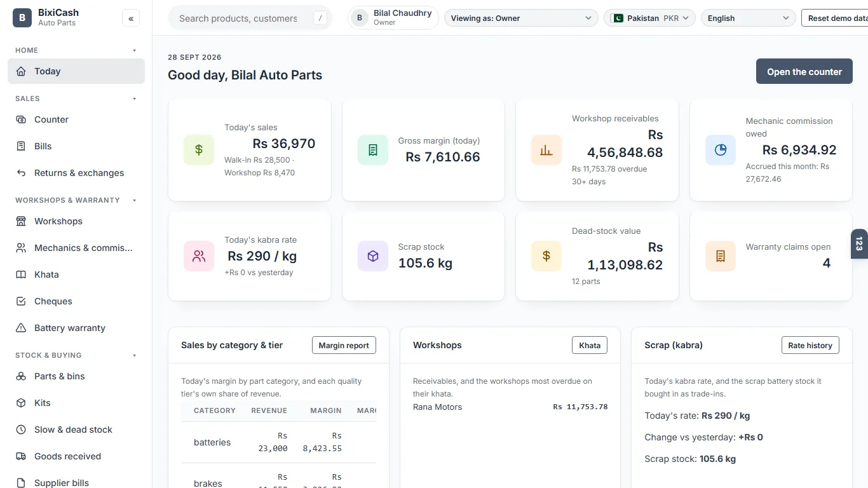Click the Goods received truck icon
This screenshot has width=868, height=488.
coord(21,456)
